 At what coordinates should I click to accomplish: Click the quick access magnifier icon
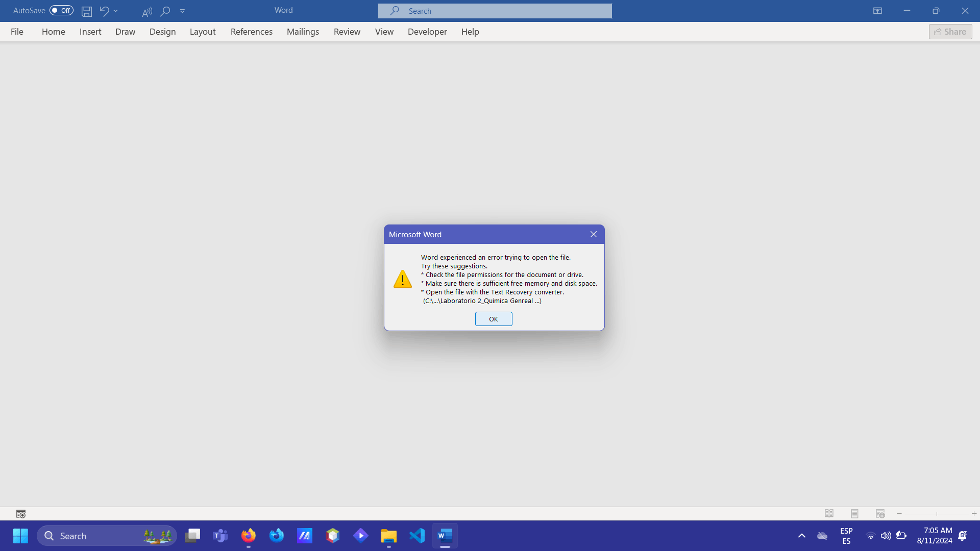point(165,11)
